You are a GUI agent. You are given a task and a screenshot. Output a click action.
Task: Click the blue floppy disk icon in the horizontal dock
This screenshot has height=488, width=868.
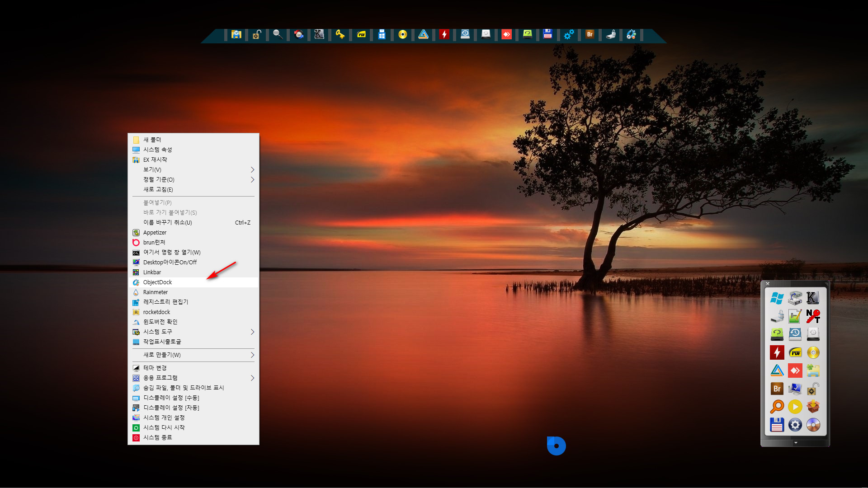pos(548,34)
